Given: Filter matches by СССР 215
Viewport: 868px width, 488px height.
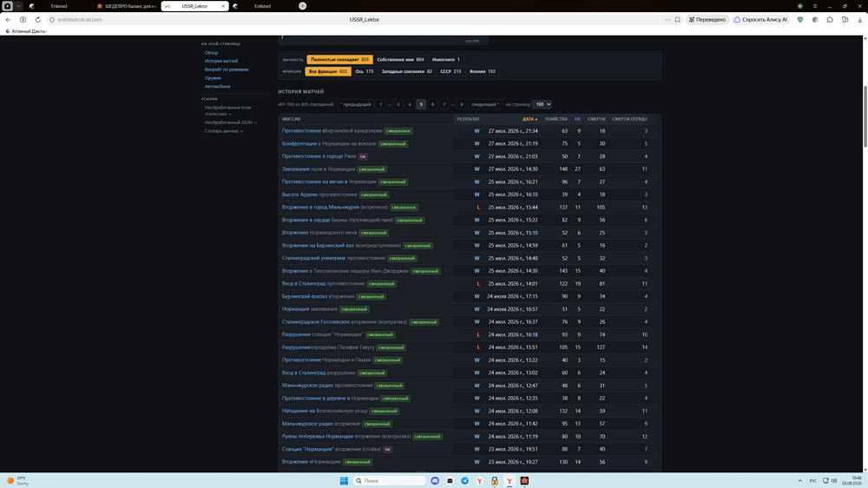Looking at the screenshot, I should click(450, 71).
